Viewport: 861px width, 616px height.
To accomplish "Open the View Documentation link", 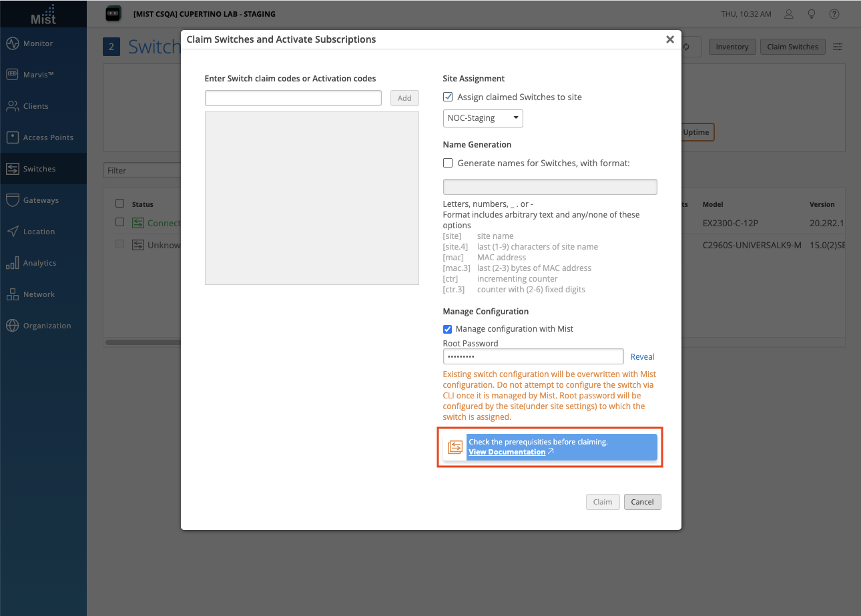I will point(507,452).
